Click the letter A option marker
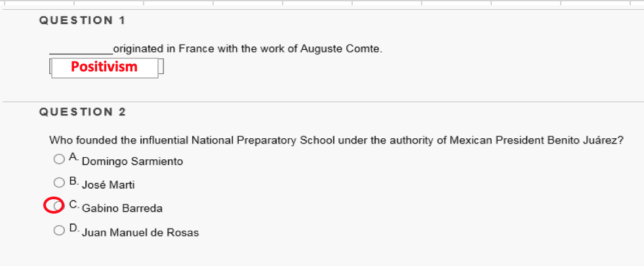Viewport: 644px width, 266px height. (73, 158)
